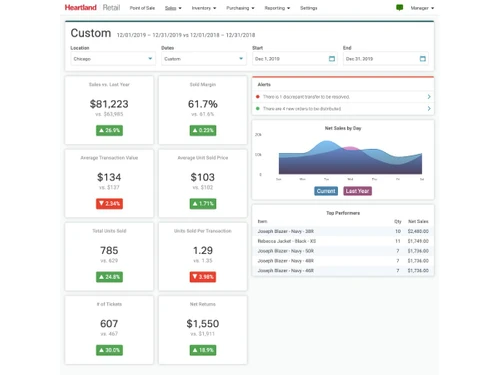Select the Joseph Blazer Navy 50R row

pyautogui.click(x=343, y=251)
